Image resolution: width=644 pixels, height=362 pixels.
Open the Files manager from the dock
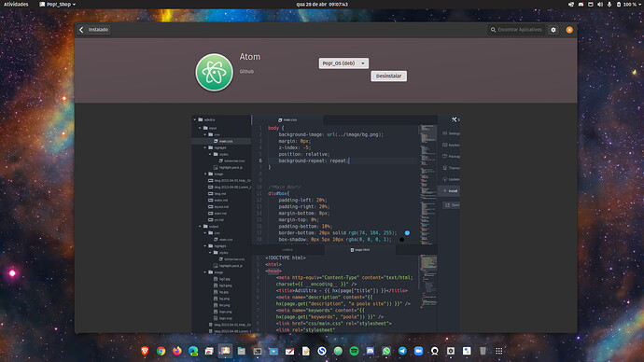pos(242,351)
